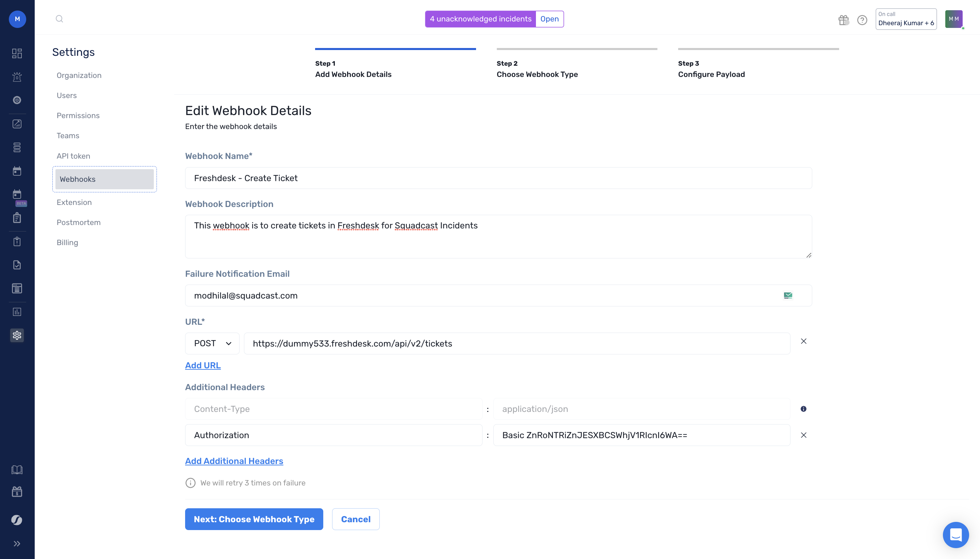The height and width of the screenshot is (559, 980).
Task: Remove the freshdesk URL entry
Action: pos(803,341)
